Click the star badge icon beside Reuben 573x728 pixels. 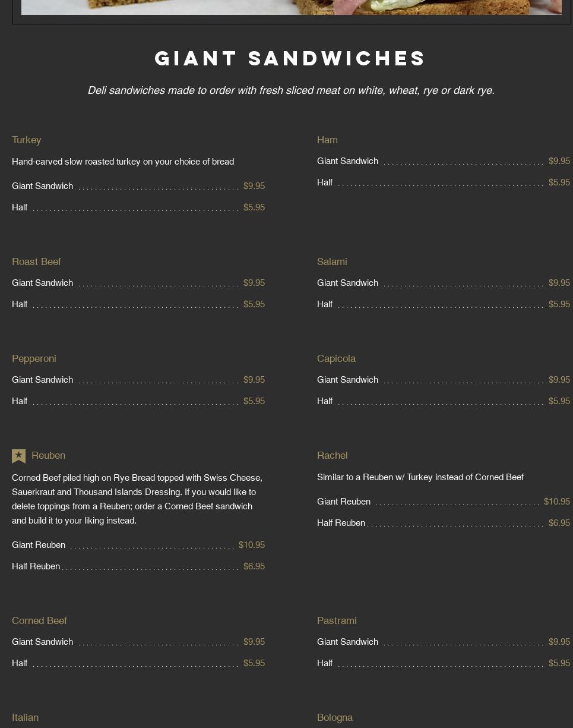click(18, 456)
